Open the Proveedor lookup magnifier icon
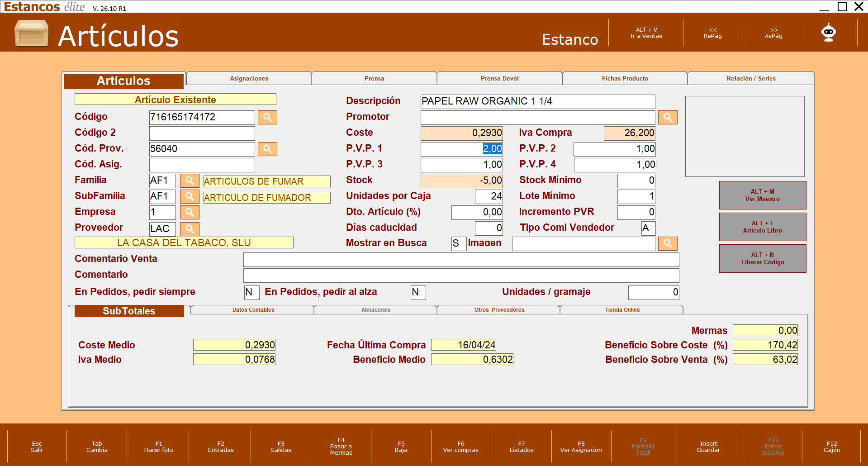 [190, 229]
